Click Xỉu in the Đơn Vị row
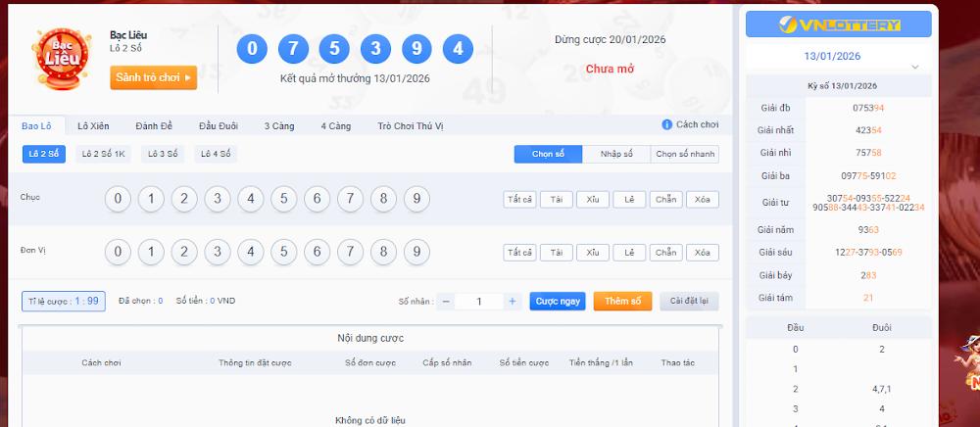Viewport: 980px width, 427px height. [593, 253]
